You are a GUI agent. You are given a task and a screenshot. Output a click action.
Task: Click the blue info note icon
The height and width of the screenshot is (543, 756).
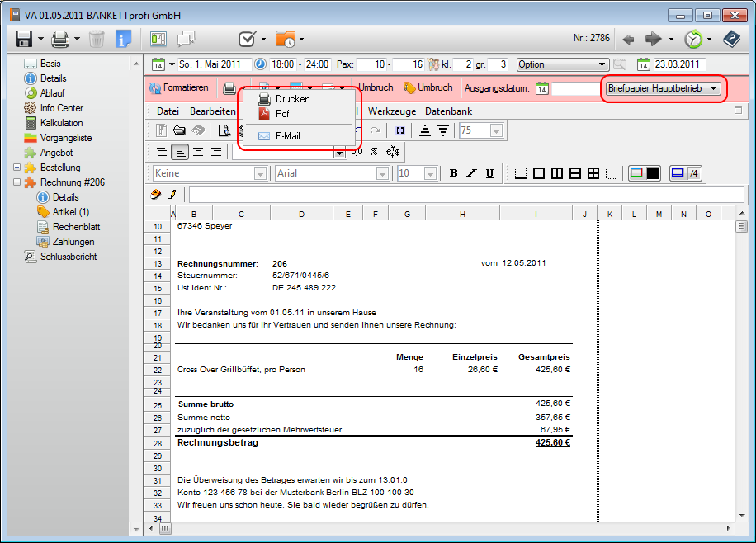(x=123, y=39)
